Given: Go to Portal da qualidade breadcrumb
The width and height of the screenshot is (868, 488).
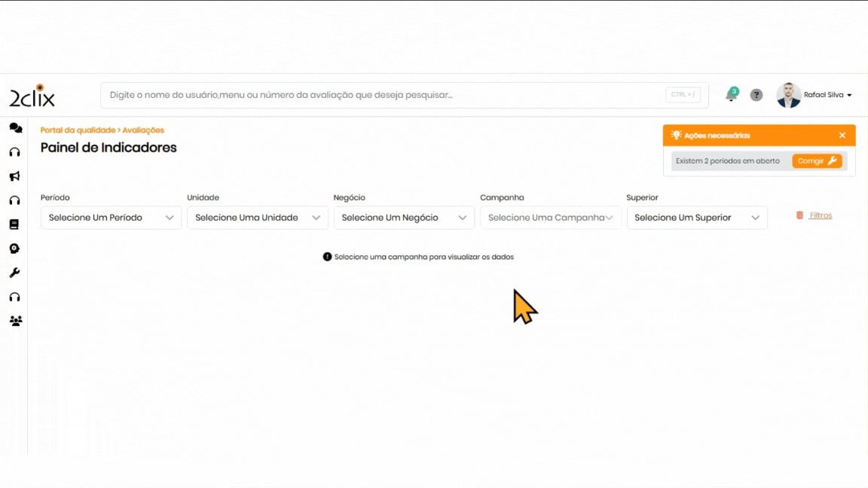Looking at the screenshot, I should click(x=78, y=130).
